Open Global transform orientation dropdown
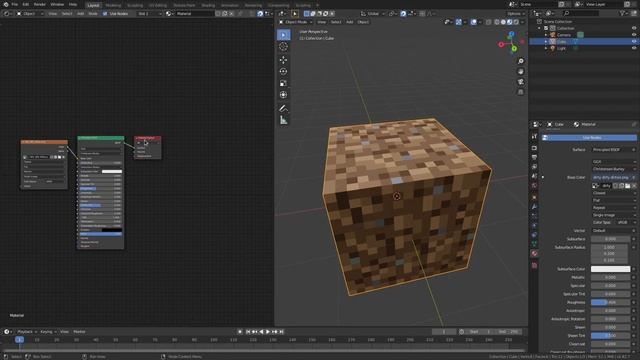 [372, 13]
